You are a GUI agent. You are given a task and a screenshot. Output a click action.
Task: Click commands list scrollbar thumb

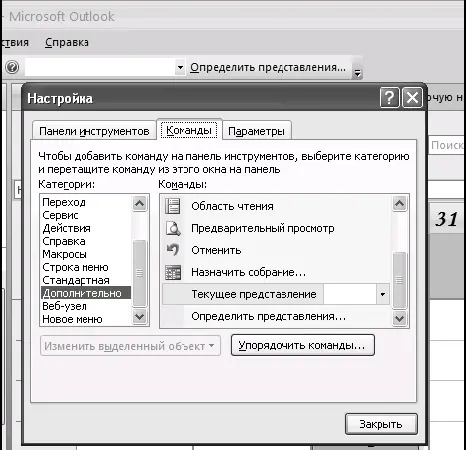[399, 280]
